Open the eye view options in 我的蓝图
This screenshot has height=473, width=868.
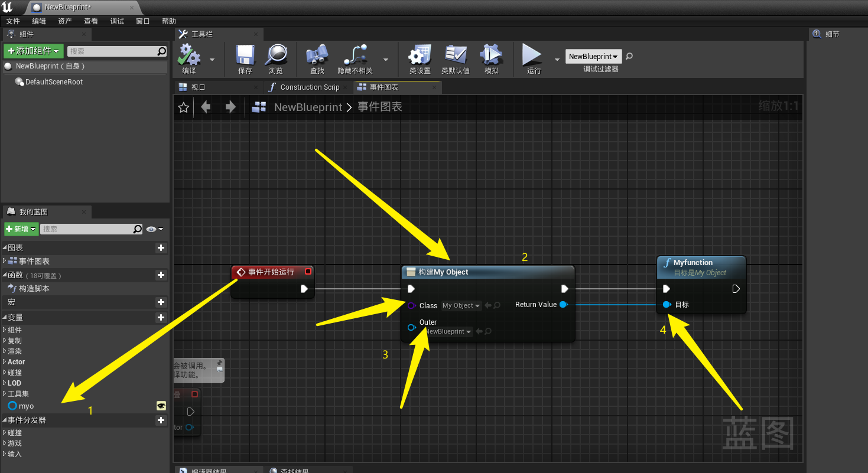tap(154, 229)
